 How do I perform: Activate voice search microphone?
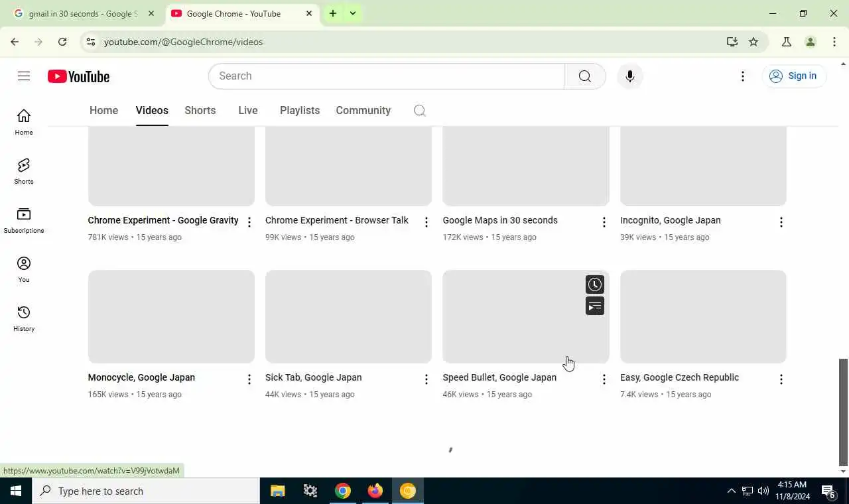click(x=629, y=76)
